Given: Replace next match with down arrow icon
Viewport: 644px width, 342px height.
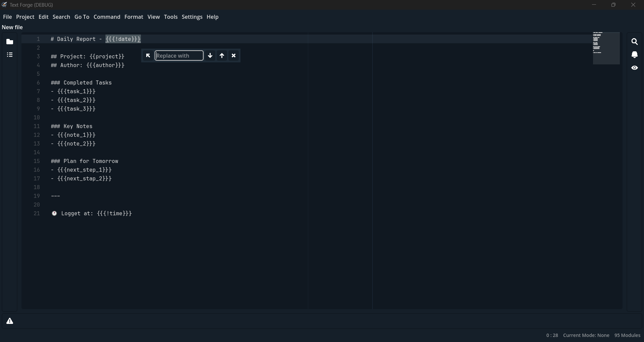Looking at the screenshot, I should pyautogui.click(x=210, y=56).
